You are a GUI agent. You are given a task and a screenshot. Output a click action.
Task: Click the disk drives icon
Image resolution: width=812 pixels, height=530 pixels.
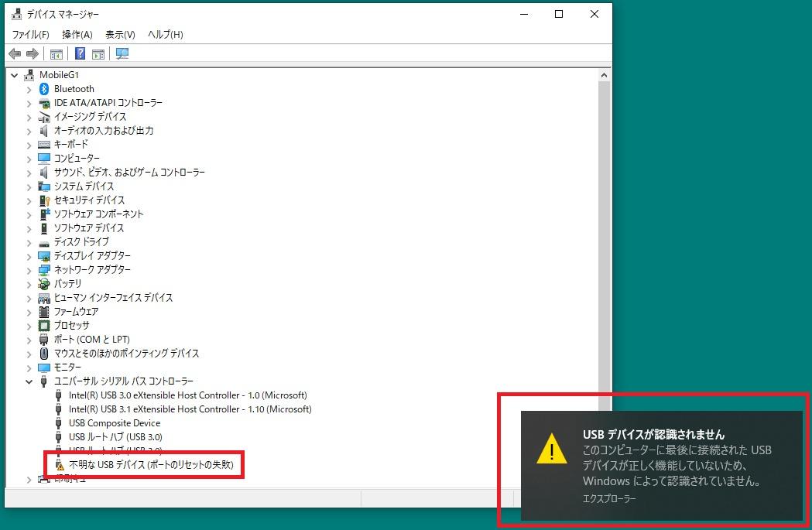pyautogui.click(x=44, y=242)
